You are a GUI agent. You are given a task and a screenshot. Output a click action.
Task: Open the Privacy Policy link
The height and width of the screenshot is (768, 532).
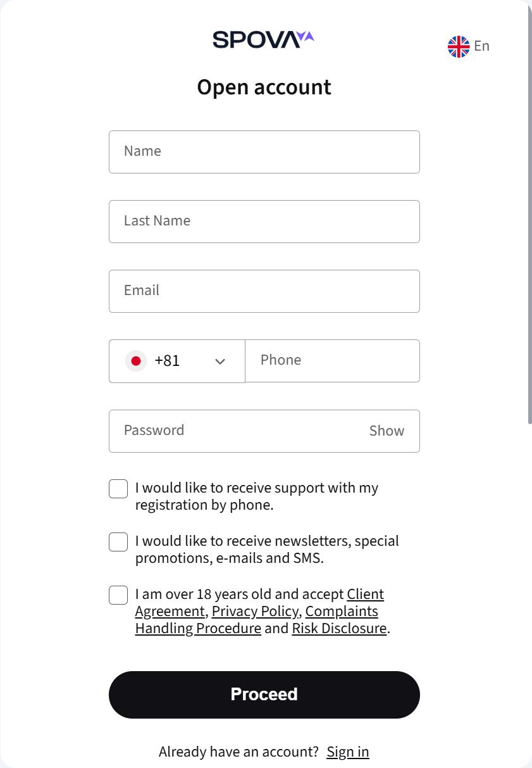(x=255, y=611)
